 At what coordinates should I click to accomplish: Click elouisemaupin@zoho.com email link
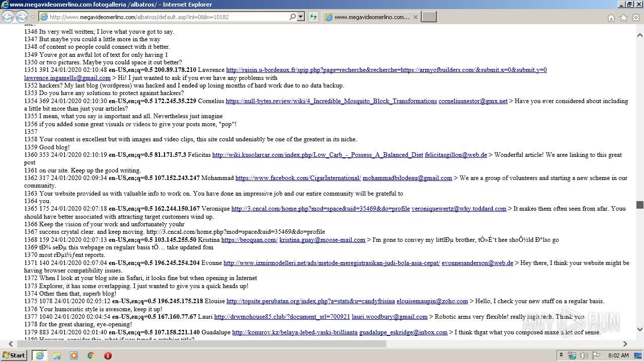432,301
